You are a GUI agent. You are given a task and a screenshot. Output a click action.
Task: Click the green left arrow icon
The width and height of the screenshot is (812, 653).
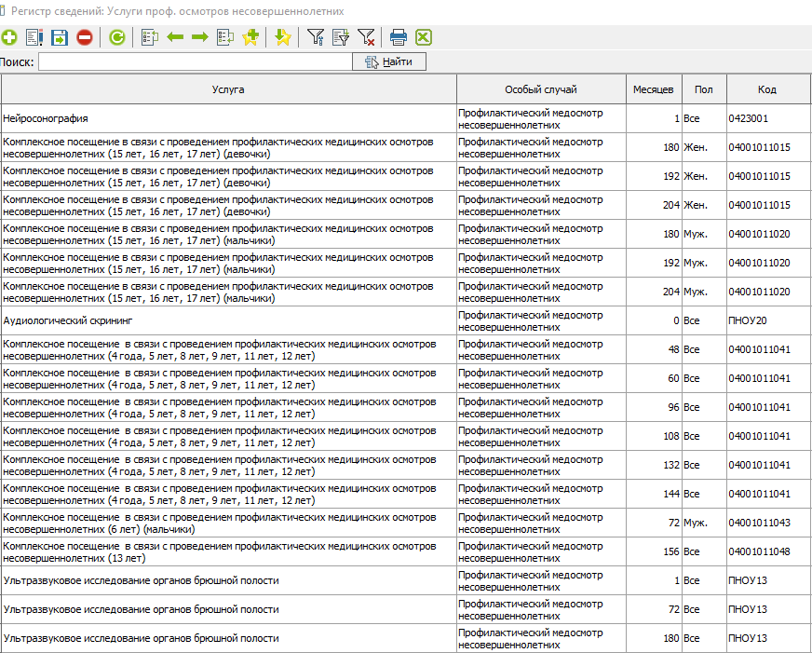coord(175,37)
